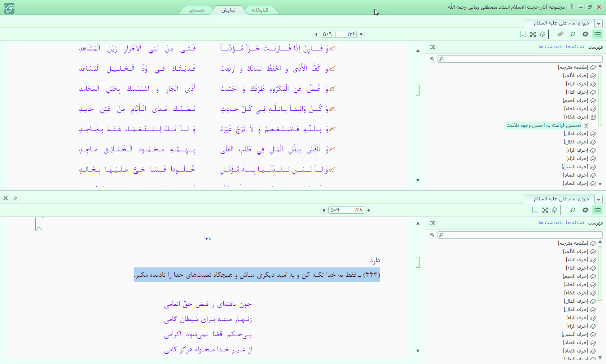Viewport: 606px width, 364px height.
Task: Open book tab dropdown arrow in lower pane
Action: click(x=599, y=200)
